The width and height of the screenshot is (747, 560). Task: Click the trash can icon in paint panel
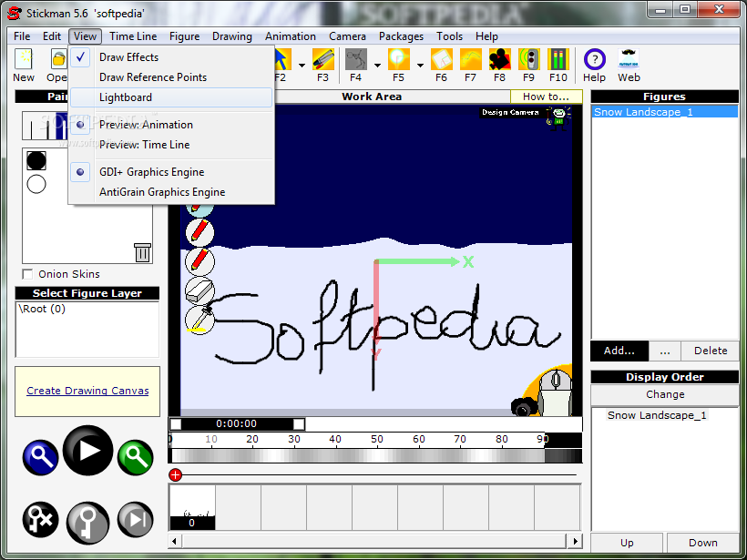142,252
